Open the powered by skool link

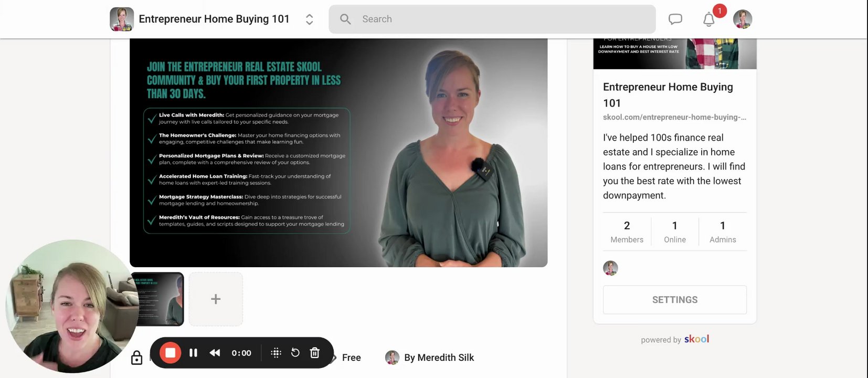(675, 339)
